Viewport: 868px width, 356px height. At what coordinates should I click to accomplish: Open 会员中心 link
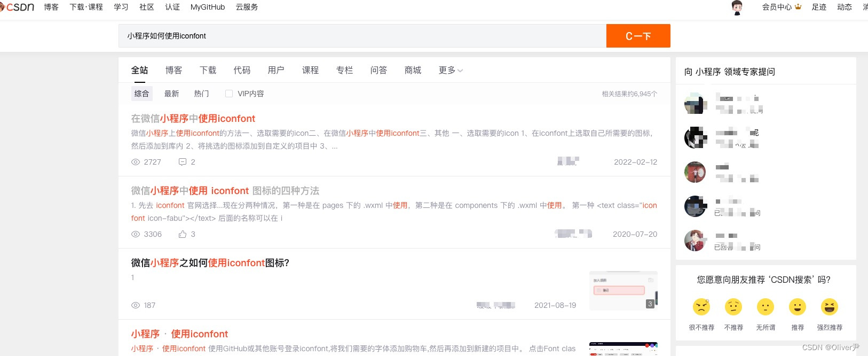[777, 7]
